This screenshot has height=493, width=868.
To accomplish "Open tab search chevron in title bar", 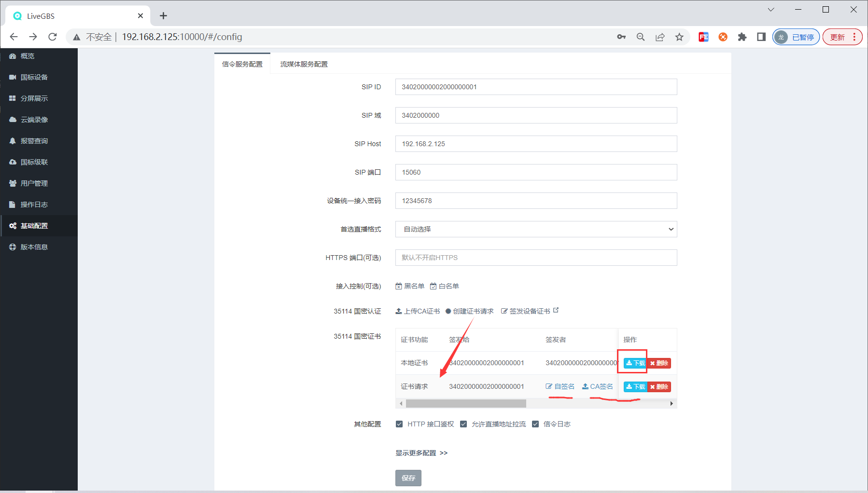I will click(x=771, y=9).
